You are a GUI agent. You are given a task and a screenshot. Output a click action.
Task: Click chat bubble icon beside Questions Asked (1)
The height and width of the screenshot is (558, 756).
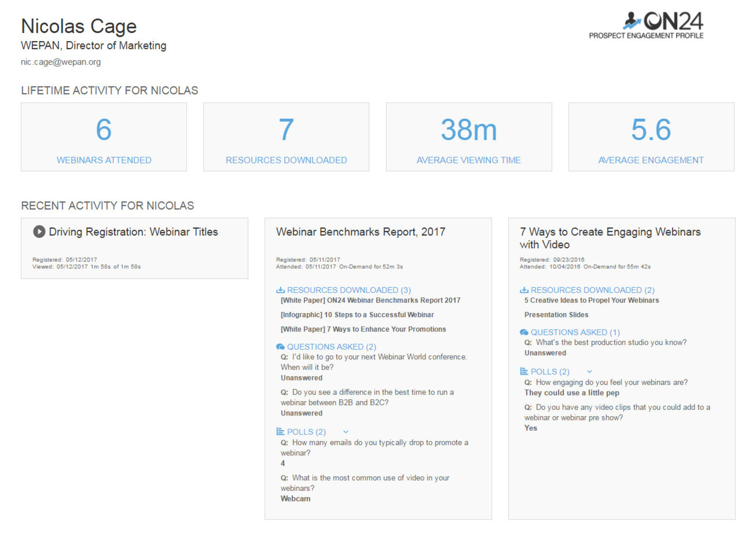point(524,333)
